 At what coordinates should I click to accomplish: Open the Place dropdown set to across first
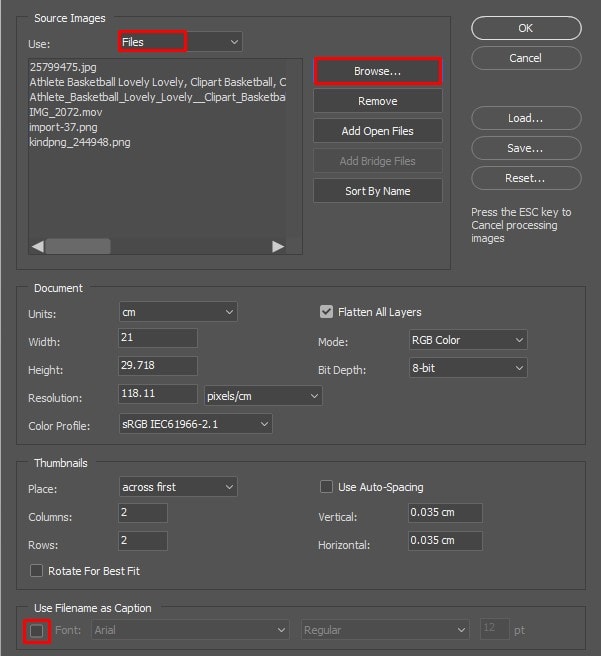click(x=178, y=487)
